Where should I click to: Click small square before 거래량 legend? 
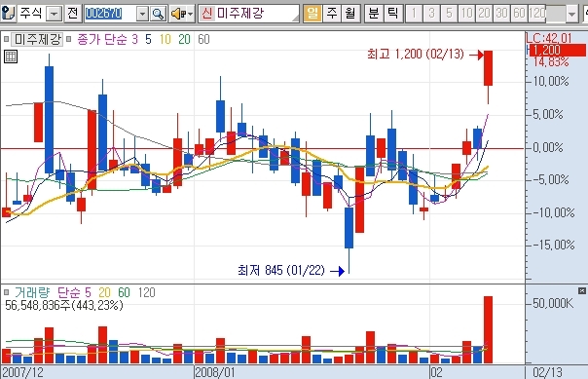point(6,292)
